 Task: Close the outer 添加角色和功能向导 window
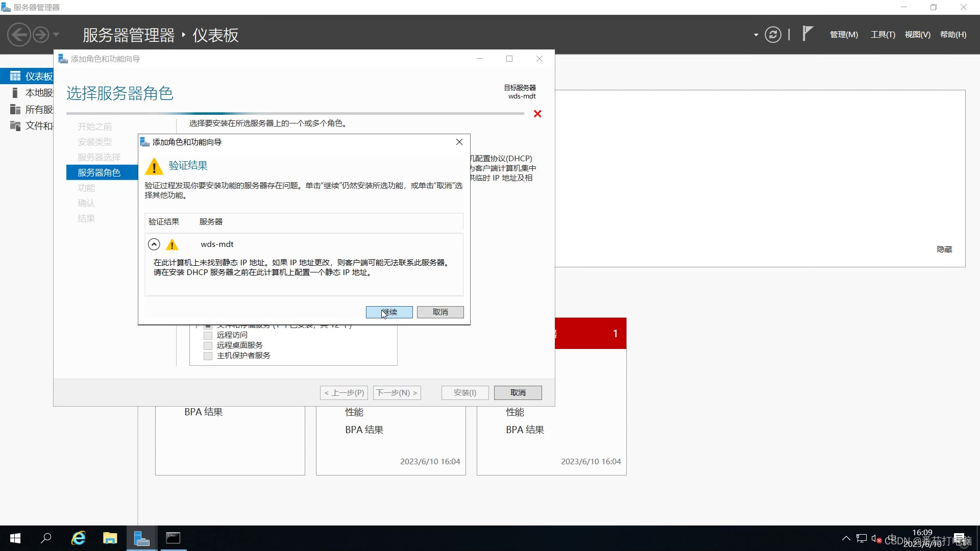[540, 59]
